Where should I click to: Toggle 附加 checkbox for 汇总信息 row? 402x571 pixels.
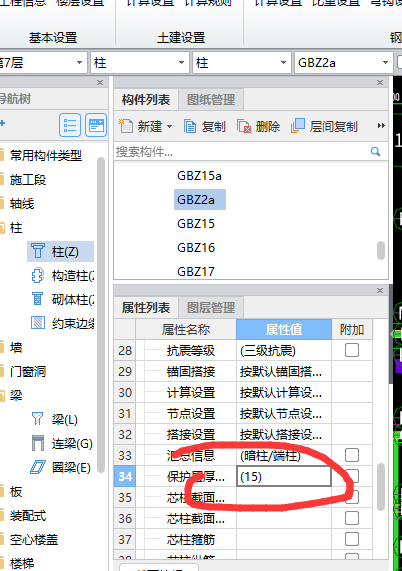(352, 455)
